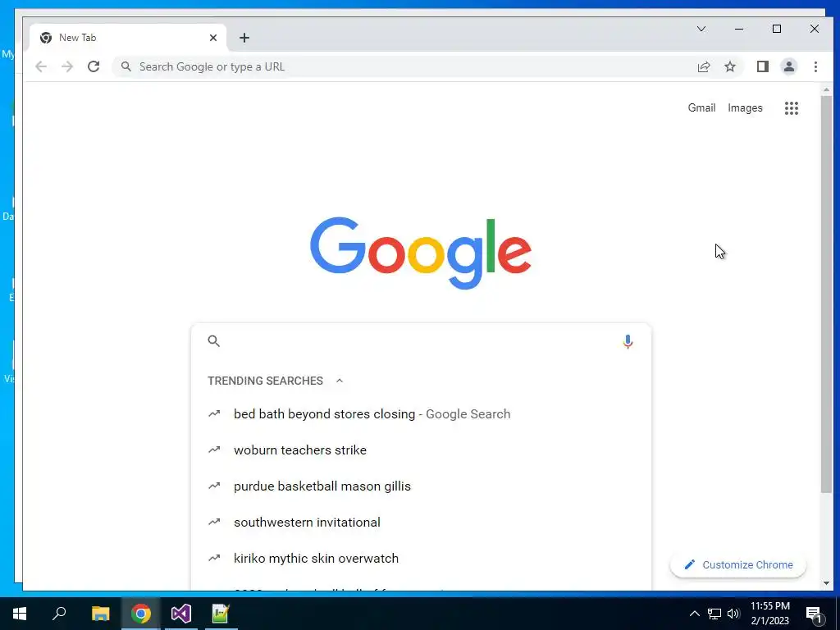Click the Customize Chrome button

[738, 564]
